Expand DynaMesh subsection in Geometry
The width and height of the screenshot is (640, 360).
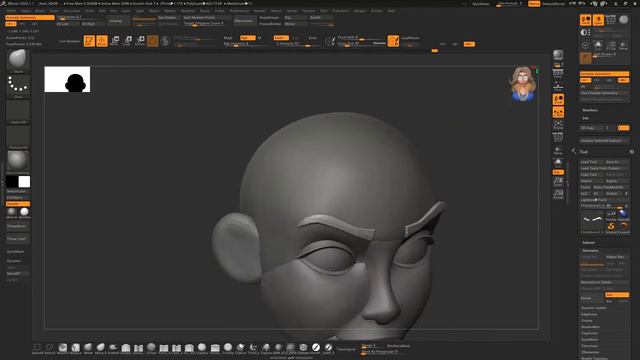[589, 340]
